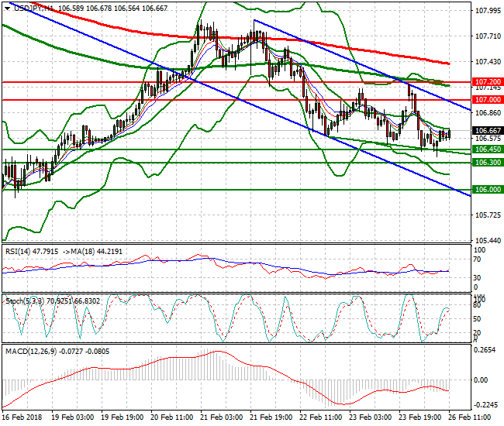Click the 19 Feb 03:00 time label
Image resolution: width=504 pixels, height=426 pixels.
(73, 417)
